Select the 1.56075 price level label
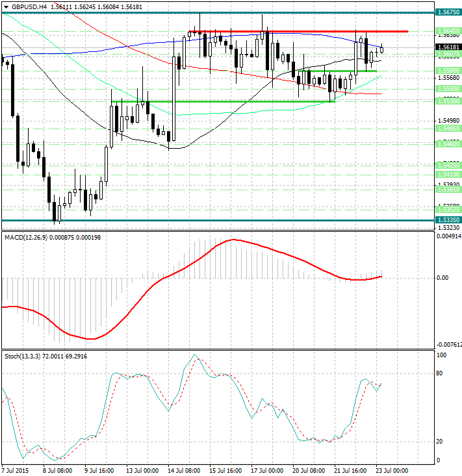462x476 pixels. point(448,54)
